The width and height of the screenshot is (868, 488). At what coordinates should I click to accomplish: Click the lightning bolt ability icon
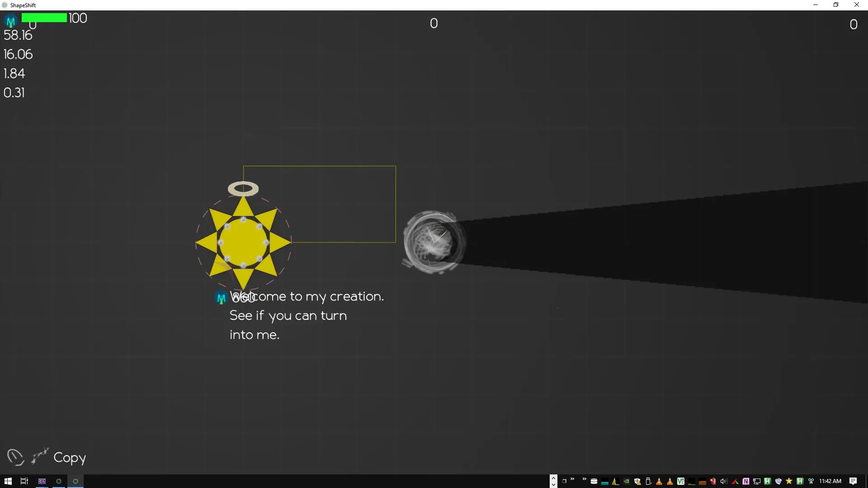tap(40, 456)
